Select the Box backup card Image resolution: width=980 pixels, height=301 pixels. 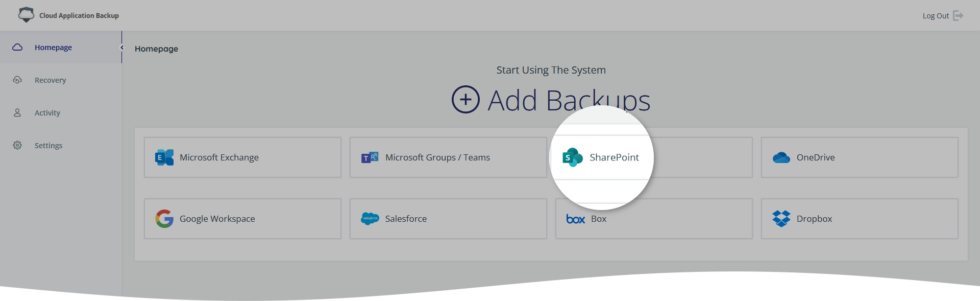point(654,219)
